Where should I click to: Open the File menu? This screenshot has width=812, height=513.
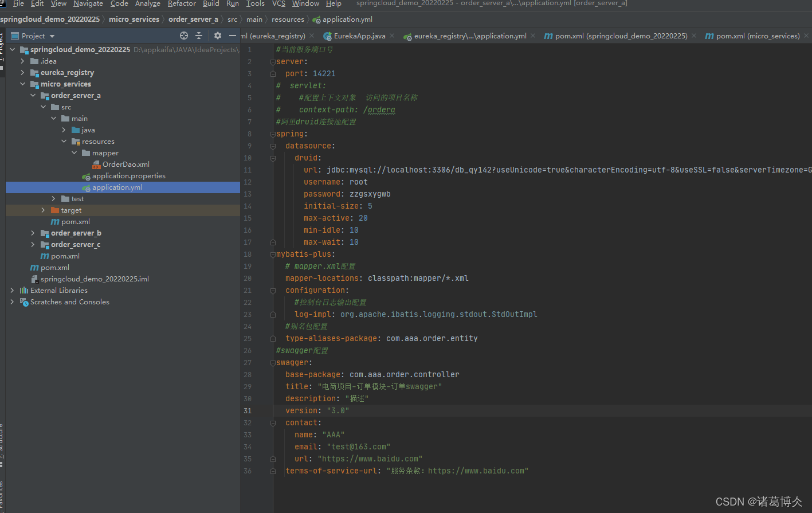pyautogui.click(x=18, y=3)
